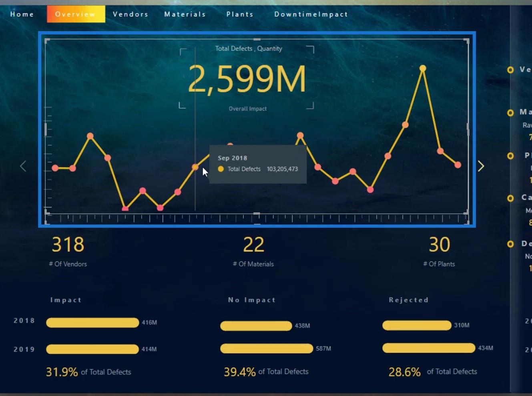
Task: Click the fourth circle bullet beside 'Ca' label
Action: (510, 198)
